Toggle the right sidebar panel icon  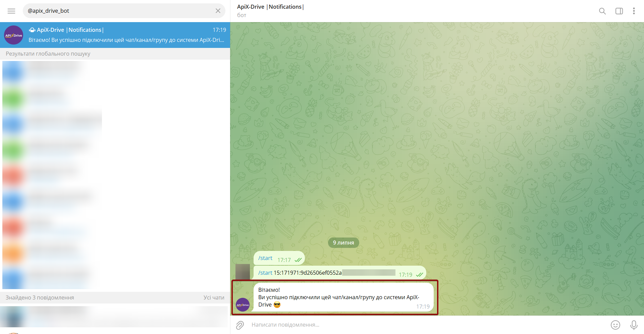[619, 11]
